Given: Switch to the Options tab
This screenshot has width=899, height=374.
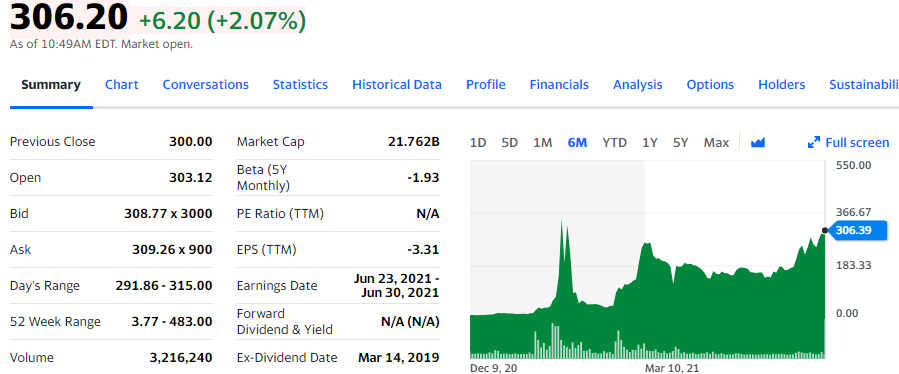Looking at the screenshot, I should point(710,85).
